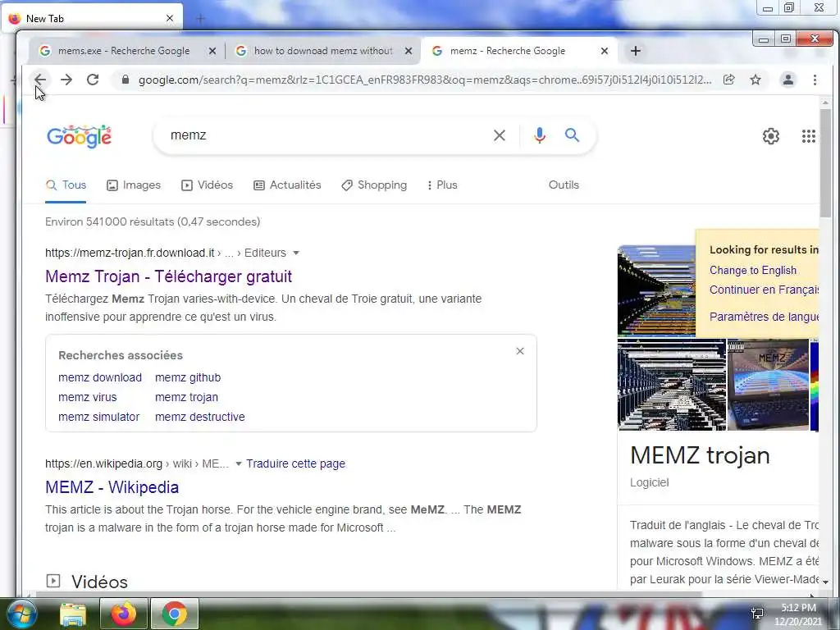Submit search with the magnifier icon
Image resolution: width=840 pixels, height=630 pixels.
pos(572,135)
